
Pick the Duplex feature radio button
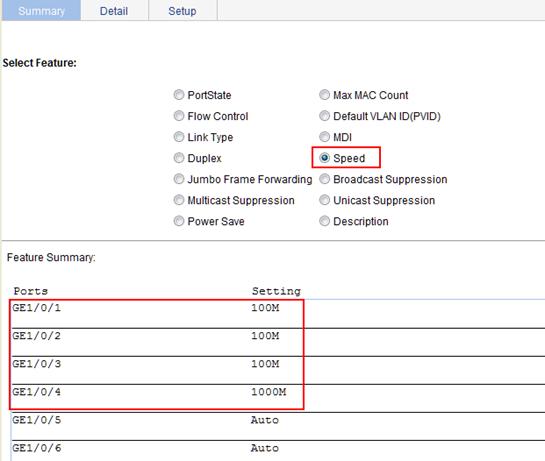point(179,158)
